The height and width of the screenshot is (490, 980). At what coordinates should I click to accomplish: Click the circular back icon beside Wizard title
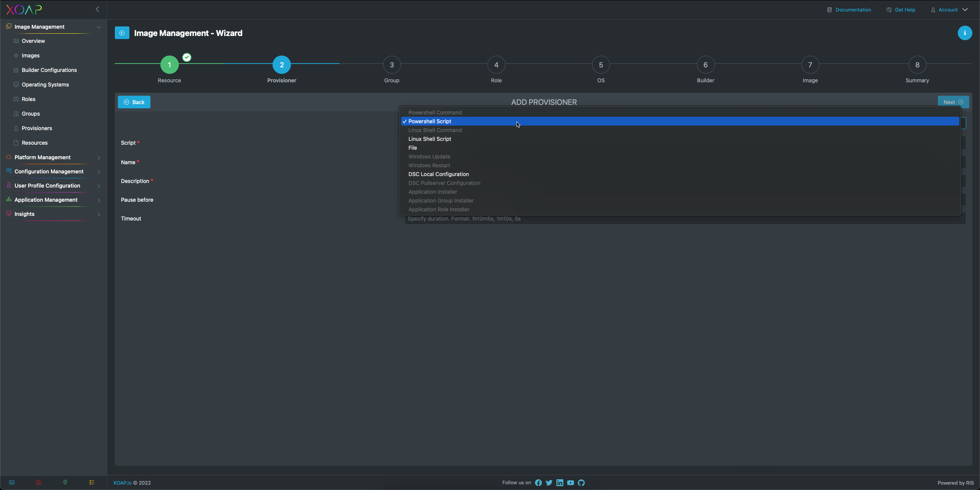coord(122,33)
